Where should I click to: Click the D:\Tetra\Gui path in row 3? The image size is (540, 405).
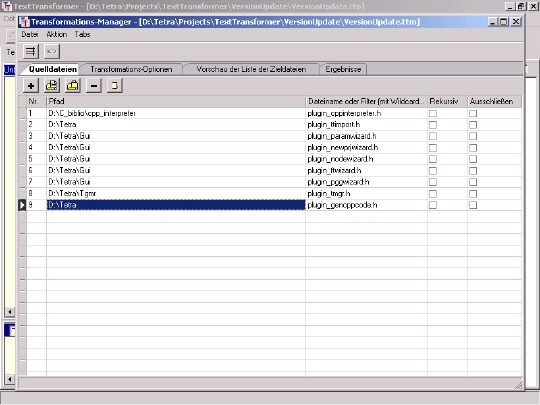176,136
